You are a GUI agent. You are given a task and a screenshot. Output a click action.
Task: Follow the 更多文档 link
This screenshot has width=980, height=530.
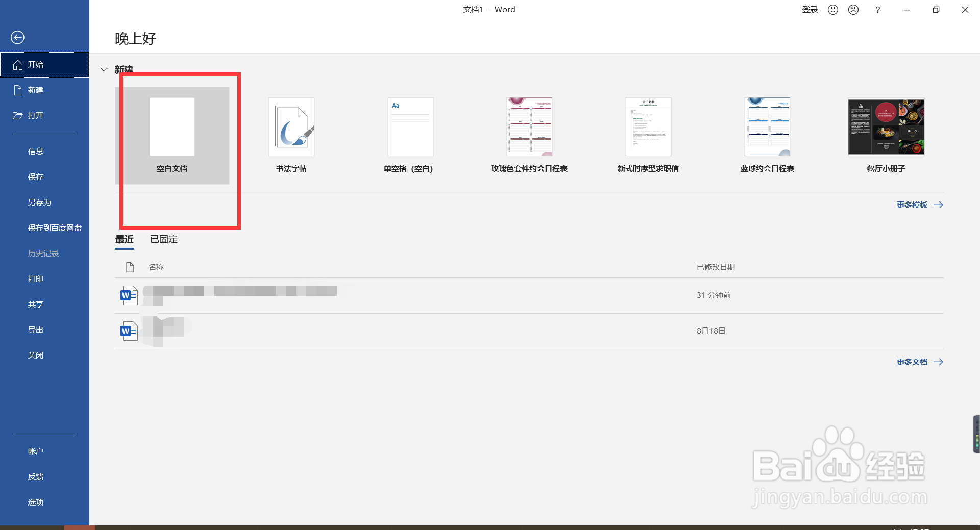coord(920,362)
